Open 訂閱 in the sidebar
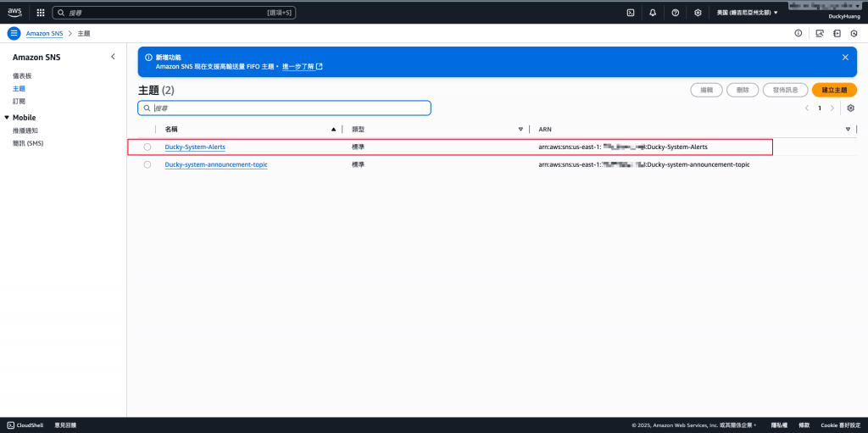868x433 pixels. 19,102
